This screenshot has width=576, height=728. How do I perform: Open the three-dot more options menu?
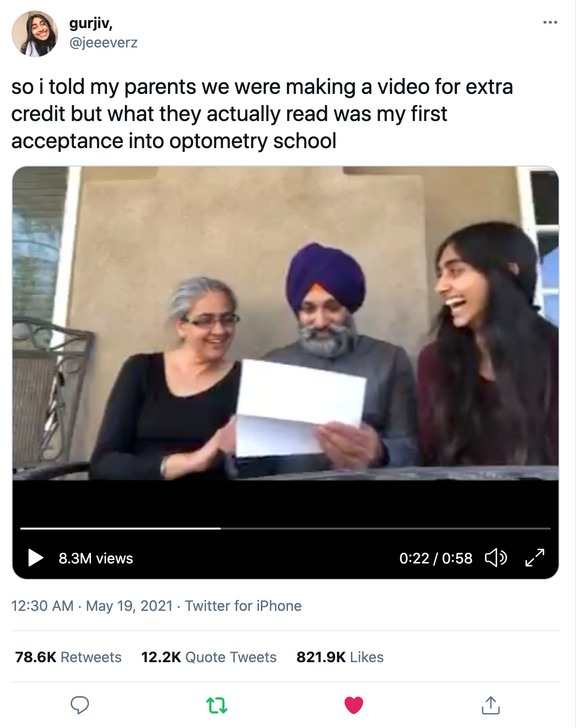point(550,22)
